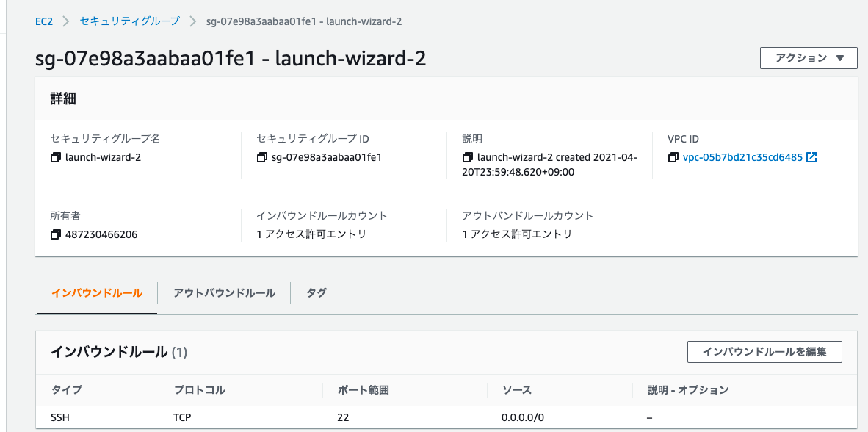
Task: Click the breadcrumb text sg-07e98a3aabaa01fe1 - launch-wizard-2
Action: pyautogui.click(x=303, y=21)
